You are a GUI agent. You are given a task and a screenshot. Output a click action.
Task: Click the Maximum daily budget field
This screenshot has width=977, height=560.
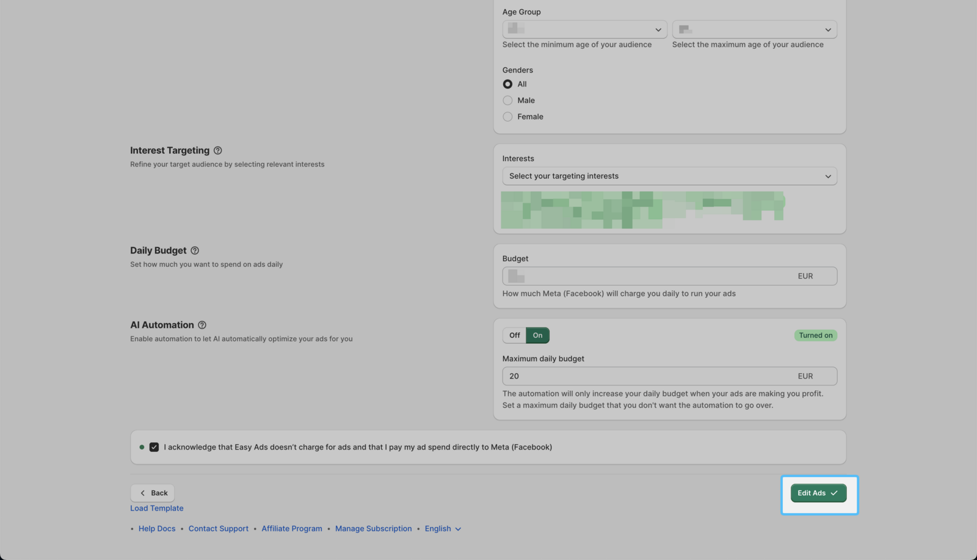click(647, 377)
